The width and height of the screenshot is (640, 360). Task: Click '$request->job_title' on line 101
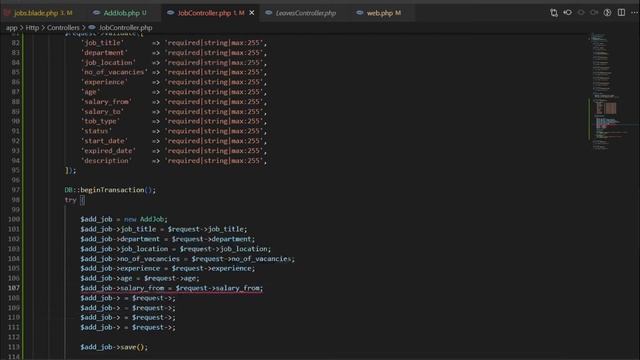[x=205, y=229]
